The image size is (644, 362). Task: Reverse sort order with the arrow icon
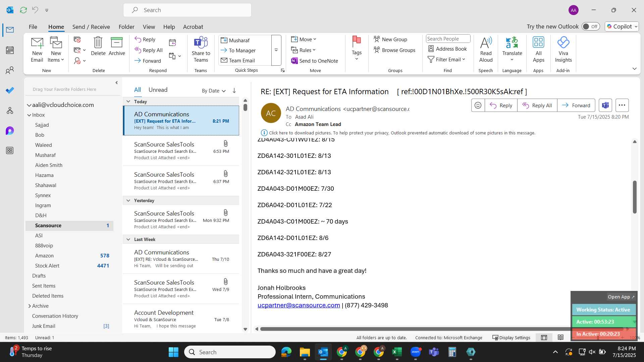[234, 90]
